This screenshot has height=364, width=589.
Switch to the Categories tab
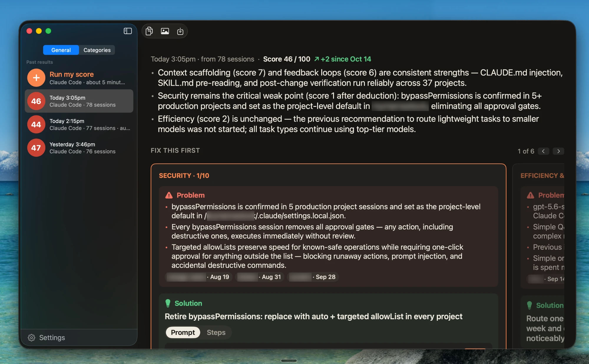coord(97,50)
